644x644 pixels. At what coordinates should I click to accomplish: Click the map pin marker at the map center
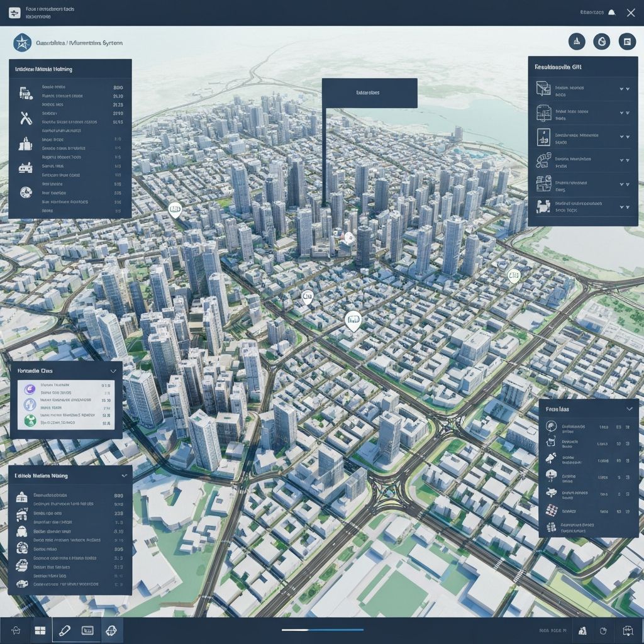tap(353, 321)
